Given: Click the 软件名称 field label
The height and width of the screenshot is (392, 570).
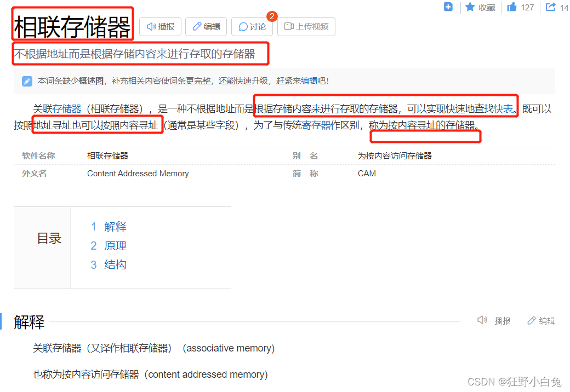Looking at the screenshot, I should pos(38,155).
